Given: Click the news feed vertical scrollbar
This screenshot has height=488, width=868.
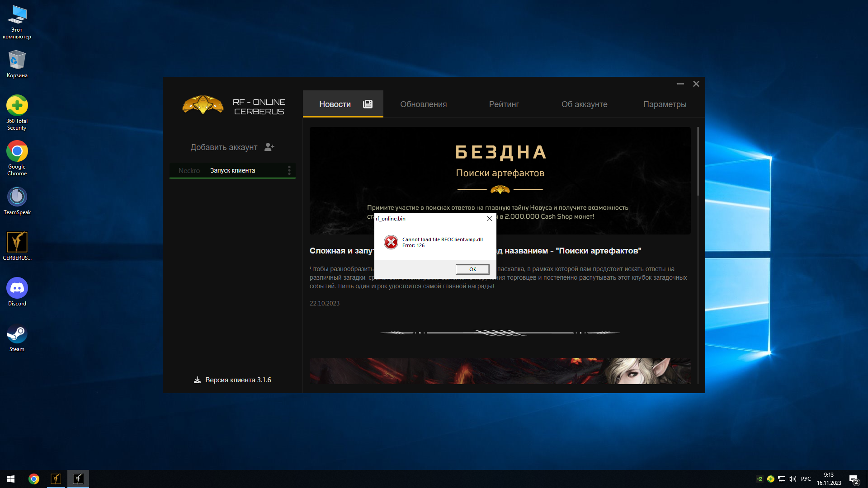Looking at the screenshot, I should pos(698,162).
